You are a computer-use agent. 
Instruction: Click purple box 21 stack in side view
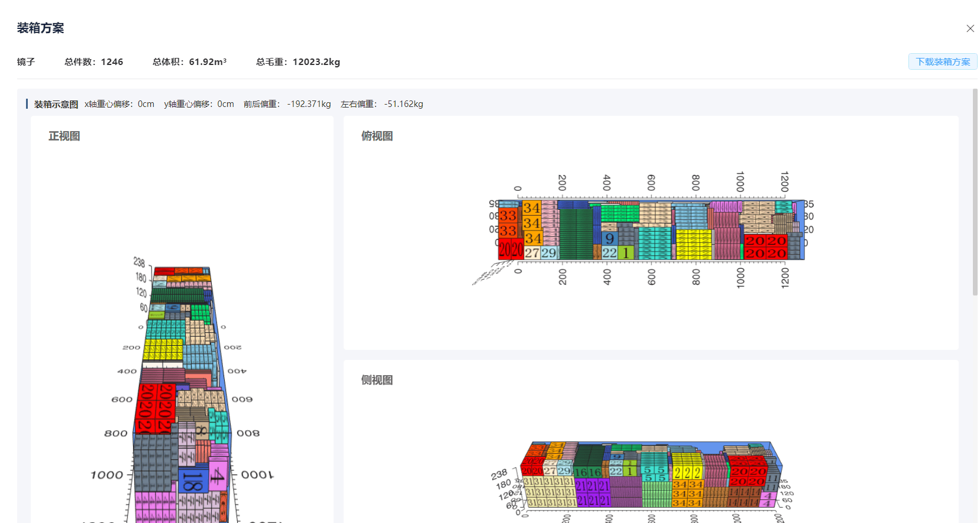click(592, 493)
